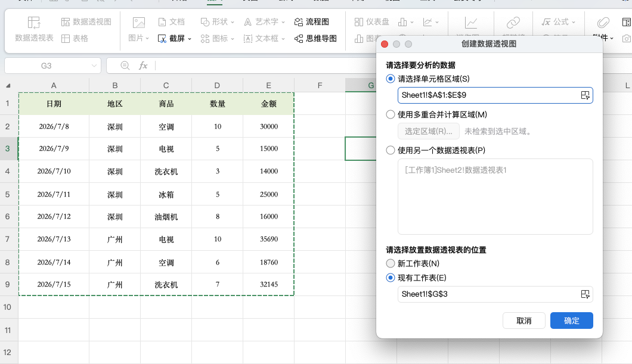
Task: Click the range picker icon for data range
Action: click(x=585, y=95)
